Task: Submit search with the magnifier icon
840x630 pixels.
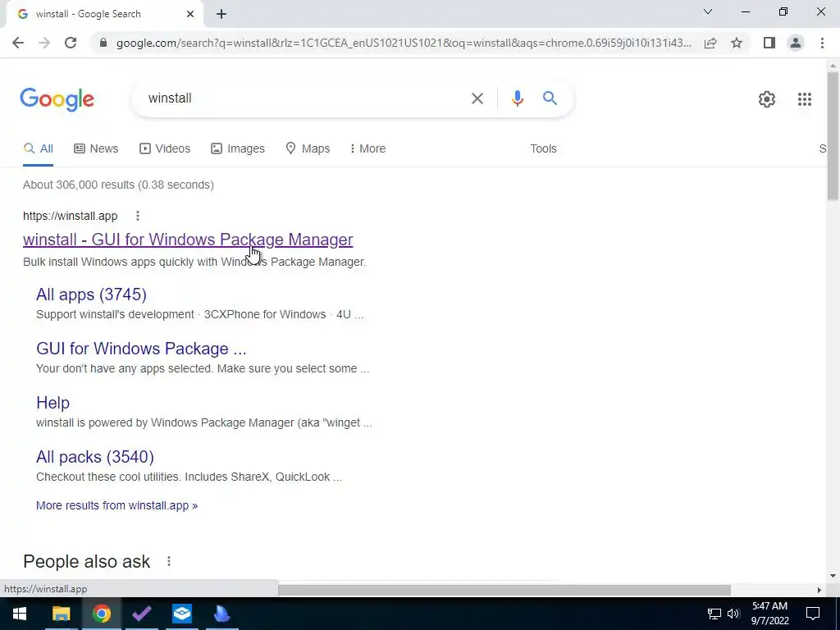Action: pyautogui.click(x=550, y=98)
